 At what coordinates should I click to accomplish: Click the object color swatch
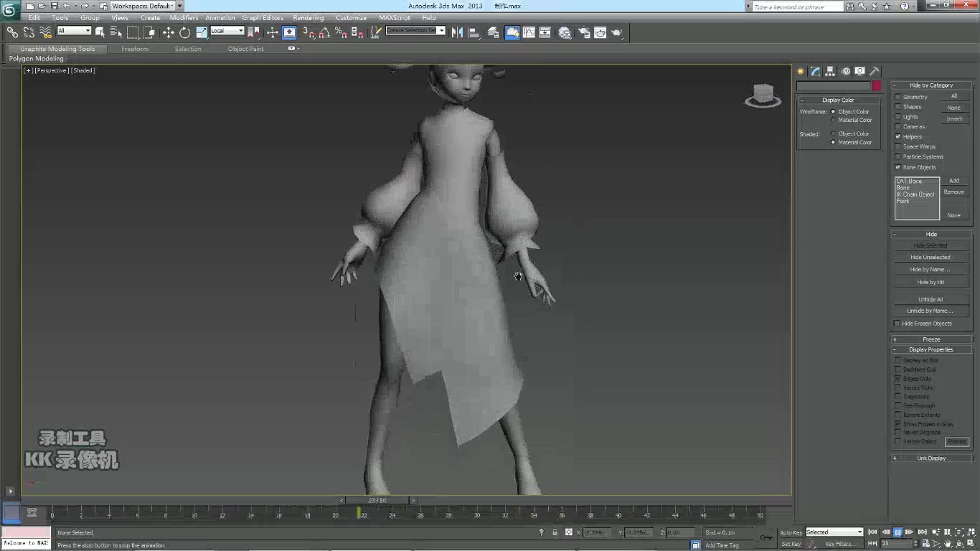point(877,86)
